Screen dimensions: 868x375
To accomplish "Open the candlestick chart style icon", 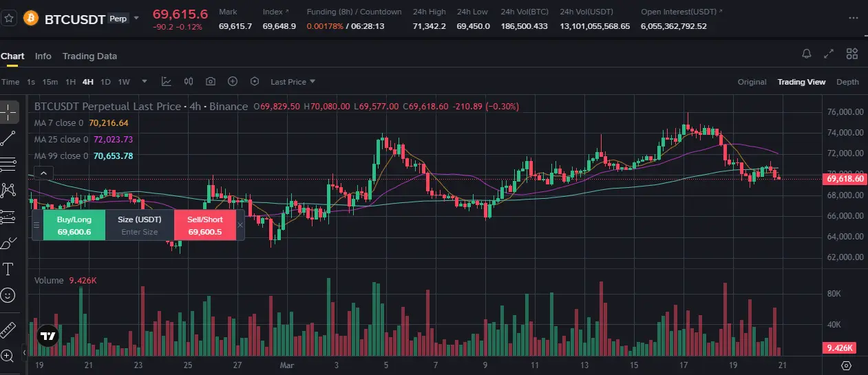I will (189, 81).
